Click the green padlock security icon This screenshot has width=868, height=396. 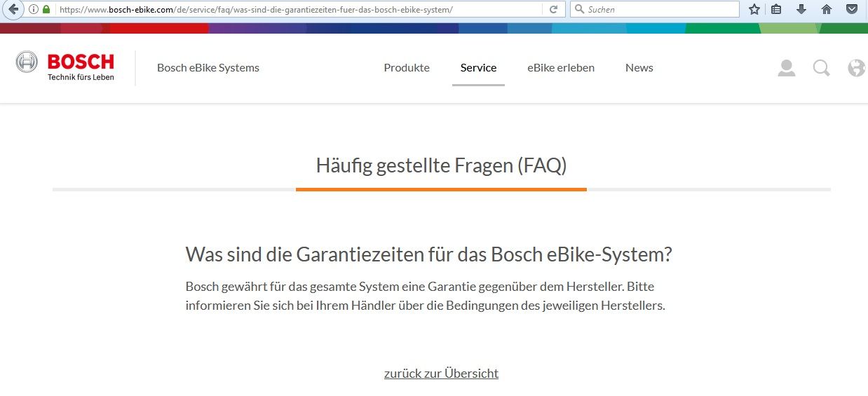coord(46,10)
